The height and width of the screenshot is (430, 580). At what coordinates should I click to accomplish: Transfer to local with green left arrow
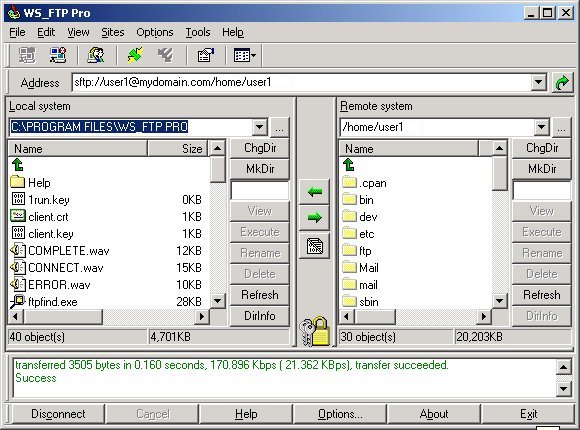[x=314, y=192]
